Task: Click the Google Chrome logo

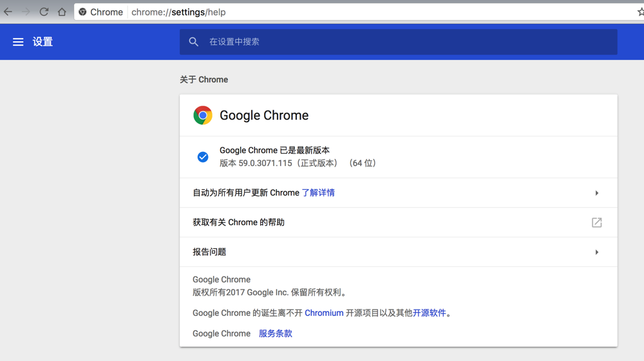Action: (x=203, y=115)
